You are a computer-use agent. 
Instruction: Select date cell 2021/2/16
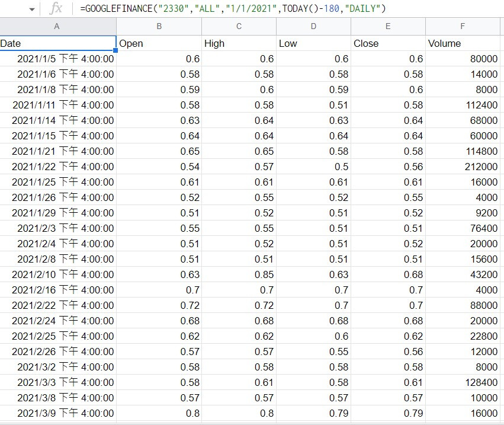tap(58, 290)
